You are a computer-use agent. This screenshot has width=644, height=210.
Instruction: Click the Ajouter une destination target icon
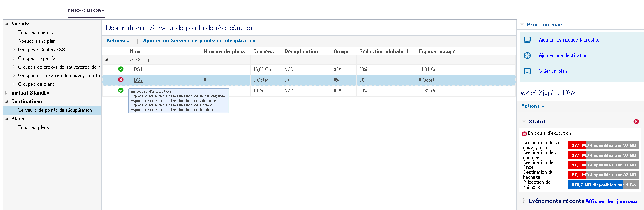pos(527,55)
